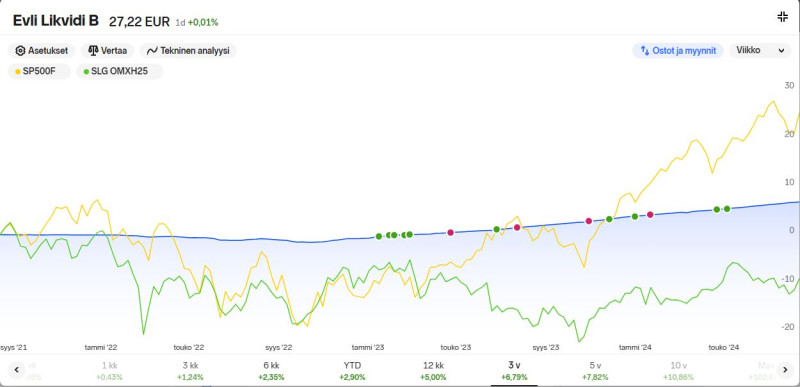Image resolution: width=800 pixels, height=387 pixels.
Task: Collapse the chart from fullscreen view
Action: click(782, 17)
